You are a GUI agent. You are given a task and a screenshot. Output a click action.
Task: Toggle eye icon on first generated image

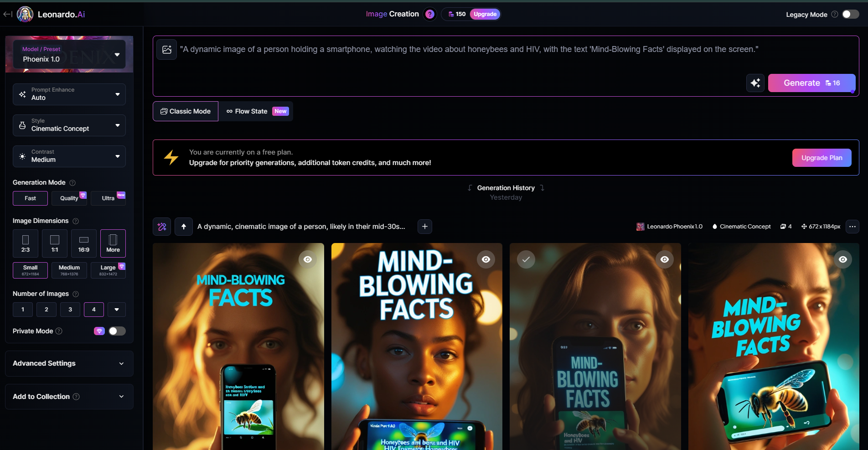308,259
